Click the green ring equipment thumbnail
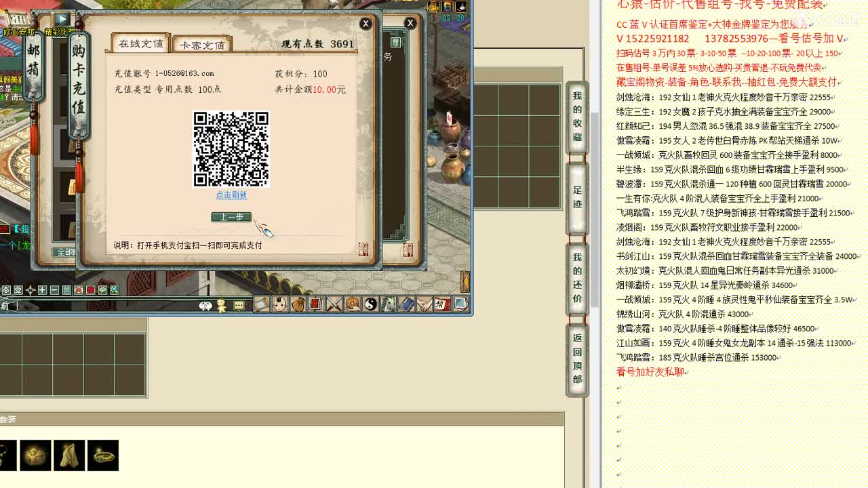Screen dimensions: 868x488 [103, 455]
